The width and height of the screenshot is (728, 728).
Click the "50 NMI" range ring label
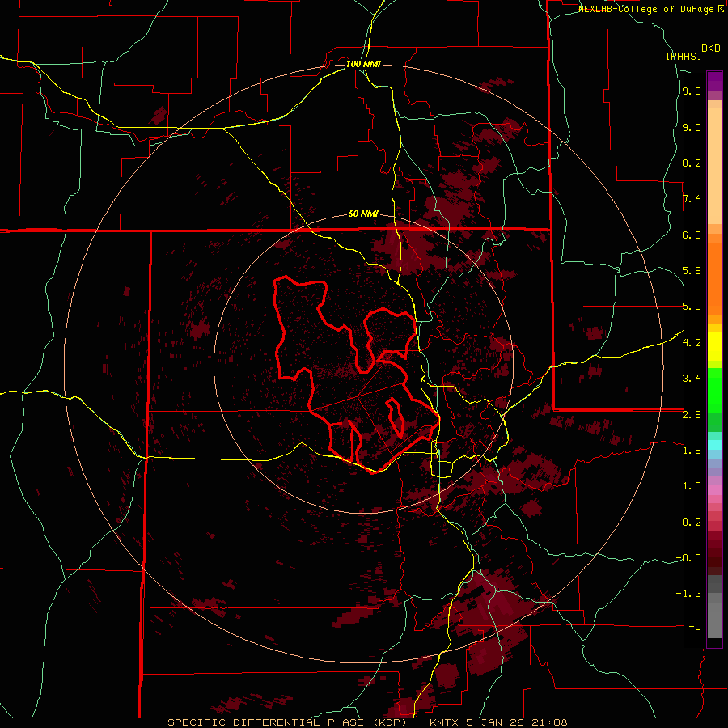(363, 214)
